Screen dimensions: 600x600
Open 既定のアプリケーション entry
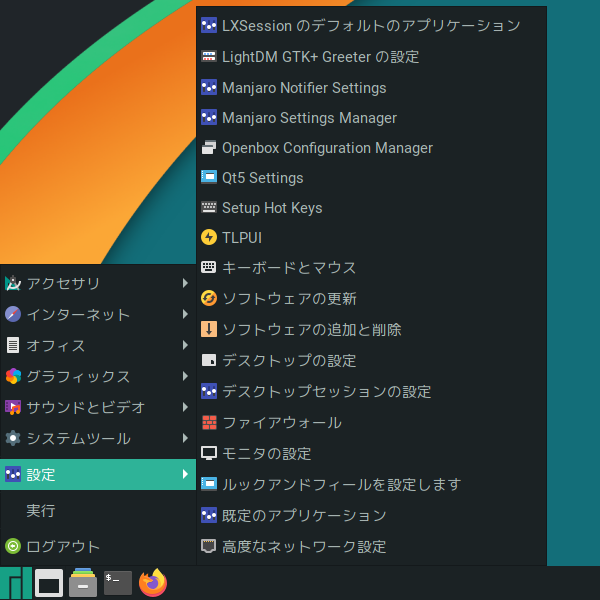371,515
